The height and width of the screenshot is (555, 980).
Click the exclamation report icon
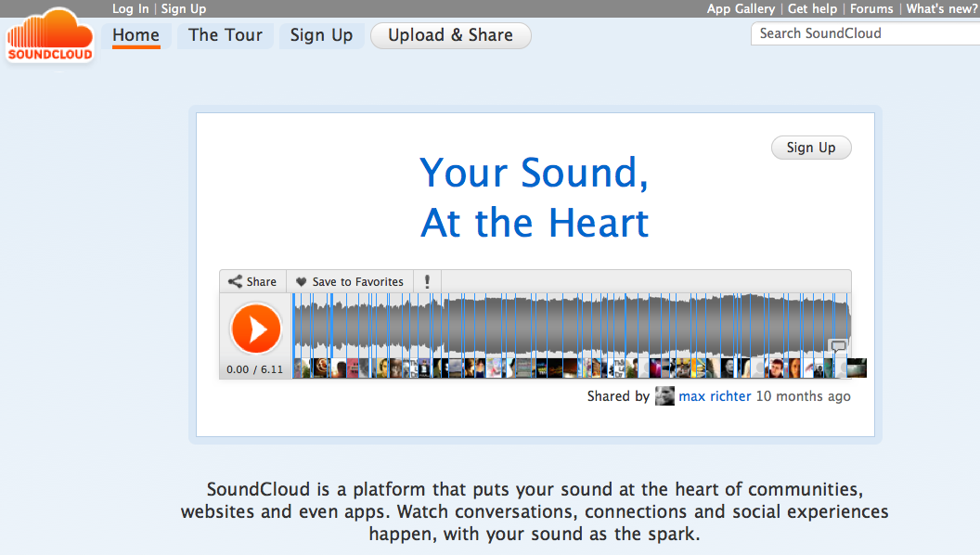pyautogui.click(x=427, y=282)
